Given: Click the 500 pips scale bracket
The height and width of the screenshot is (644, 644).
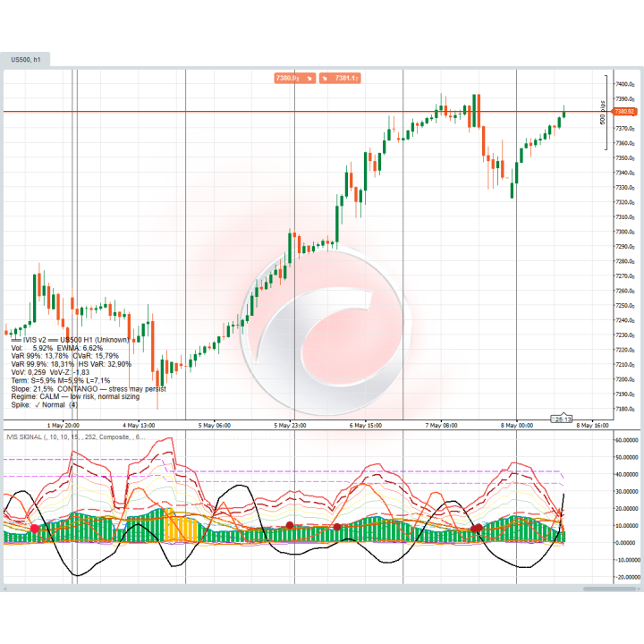Looking at the screenshot, I should (x=604, y=113).
